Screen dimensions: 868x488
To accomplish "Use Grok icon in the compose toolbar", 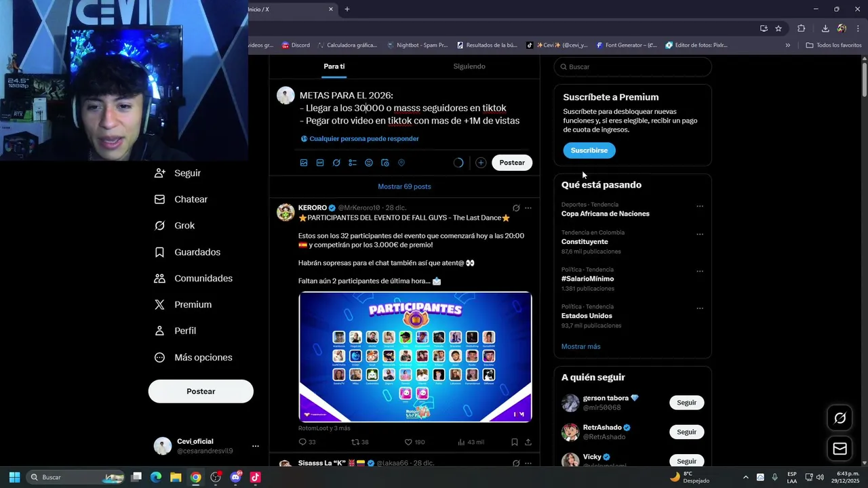I will point(336,163).
